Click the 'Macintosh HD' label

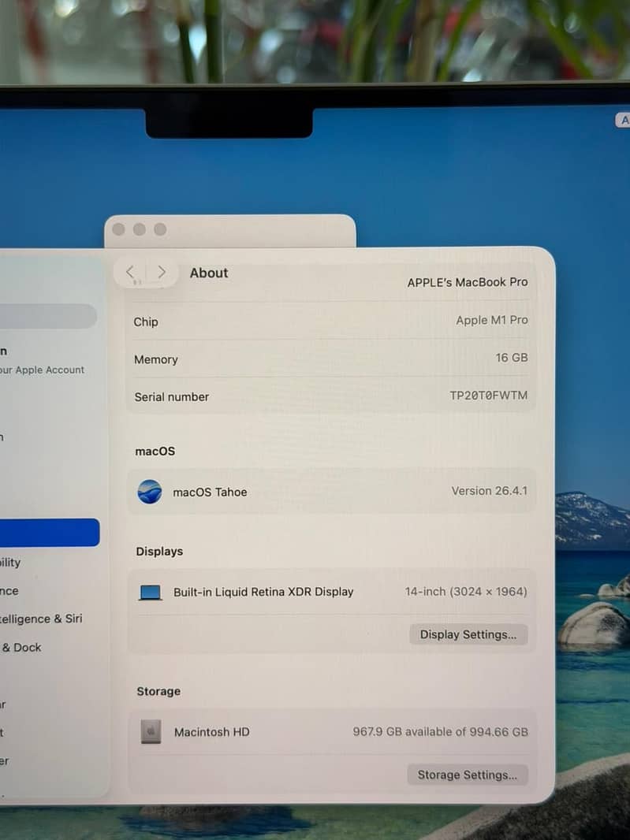click(x=211, y=732)
